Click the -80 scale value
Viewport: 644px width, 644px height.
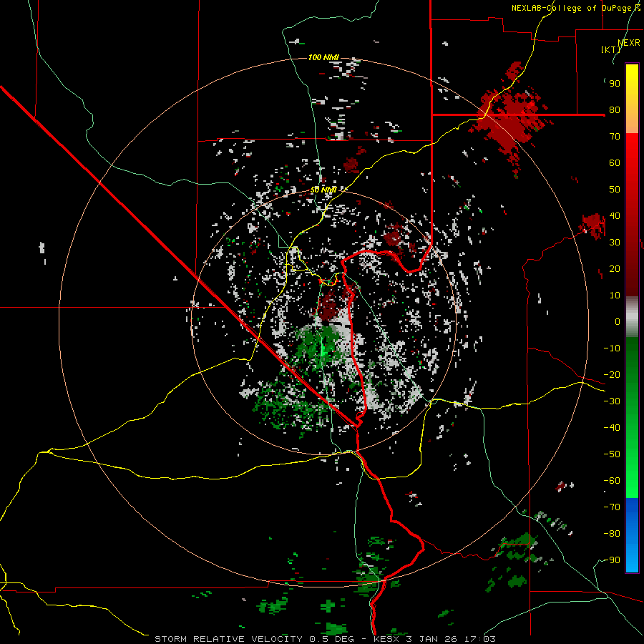[x=612, y=534]
